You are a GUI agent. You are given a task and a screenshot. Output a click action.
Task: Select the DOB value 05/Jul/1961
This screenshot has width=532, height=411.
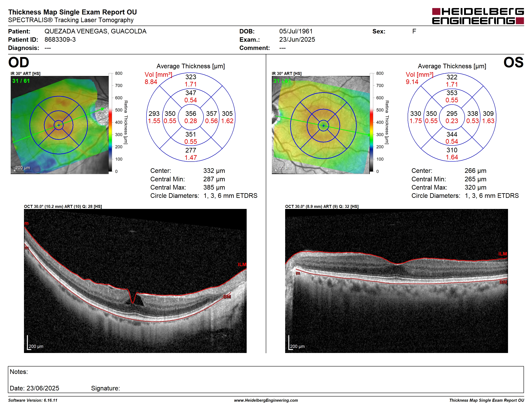[x=296, y=31]
